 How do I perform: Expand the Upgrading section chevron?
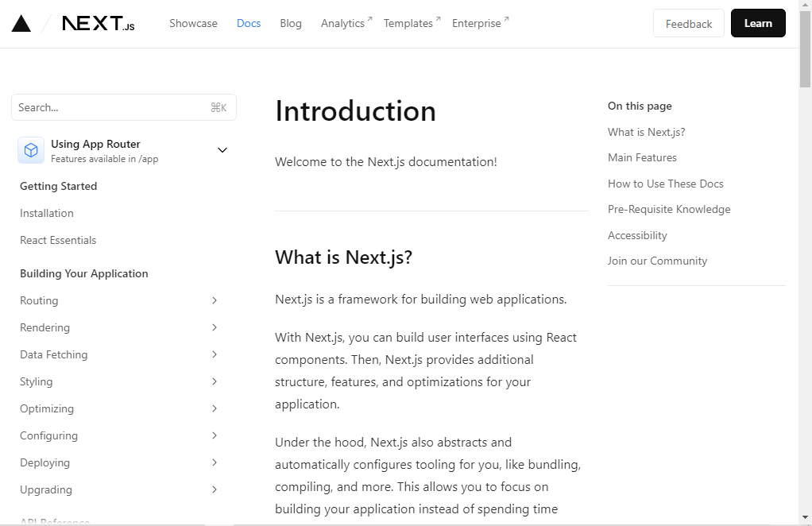coord(215,489)
